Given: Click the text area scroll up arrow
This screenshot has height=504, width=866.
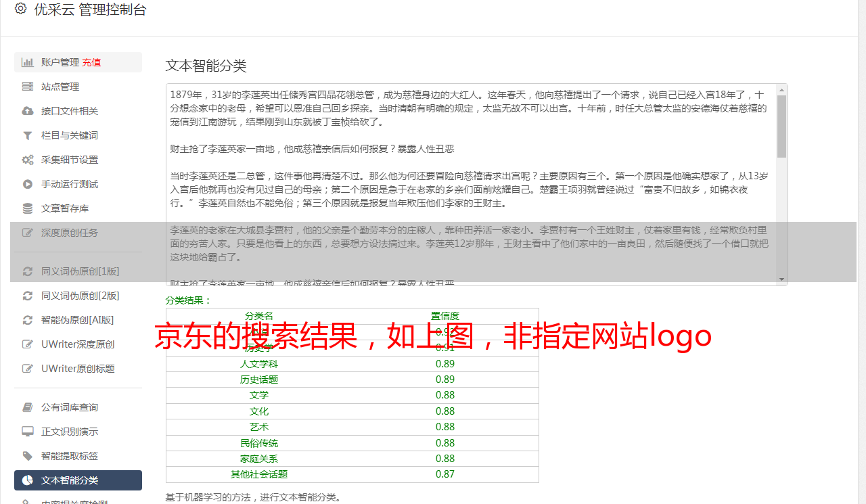Looking at the screenshot, I should pyautogui.click(x=782, y=89).
